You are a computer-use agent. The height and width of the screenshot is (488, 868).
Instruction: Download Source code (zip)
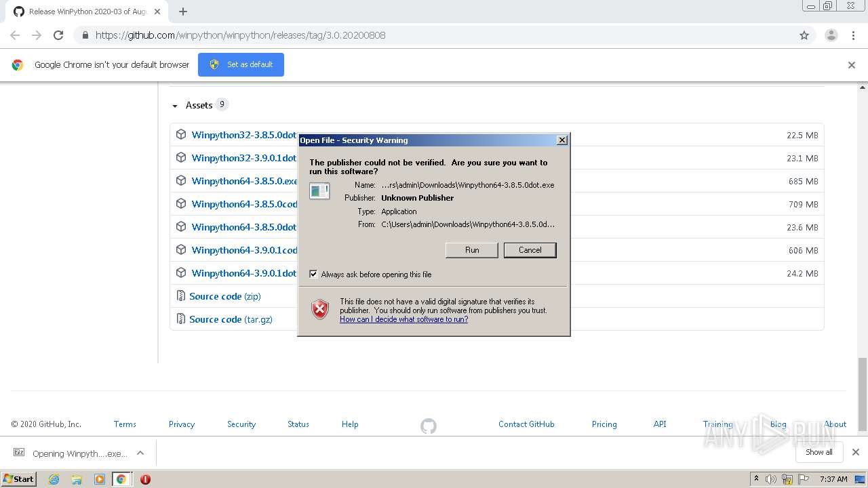point(225,296)
